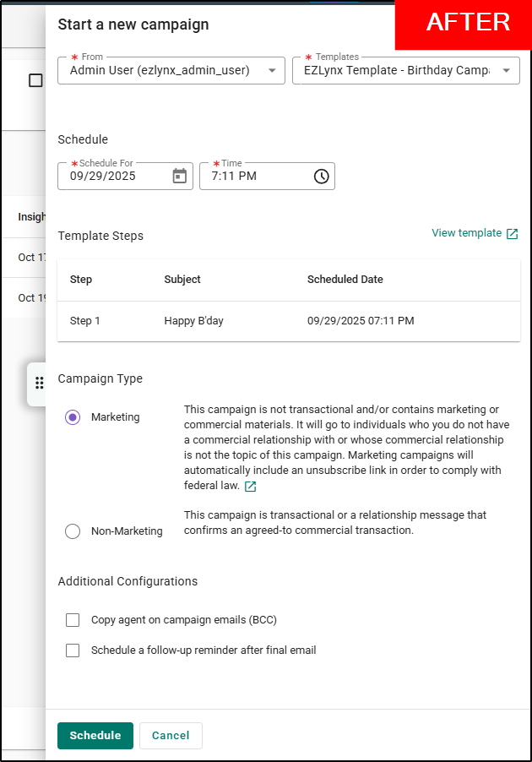Click the Time field showing 7:11 PM
Viewport: 532px width, 762px height.
pyautogui.click(x=267, y=176)
